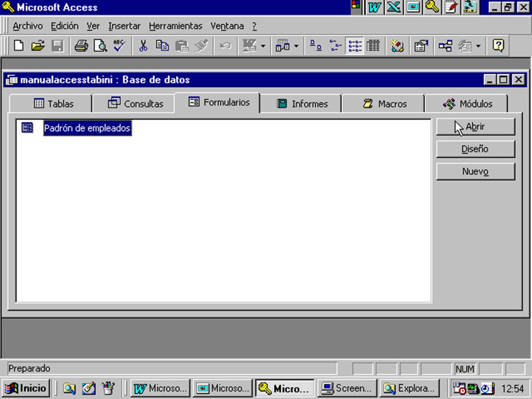Viewport: 532px width, 399px height.
Task: Click the Cut scissors icon
Action: pos(143,45)
